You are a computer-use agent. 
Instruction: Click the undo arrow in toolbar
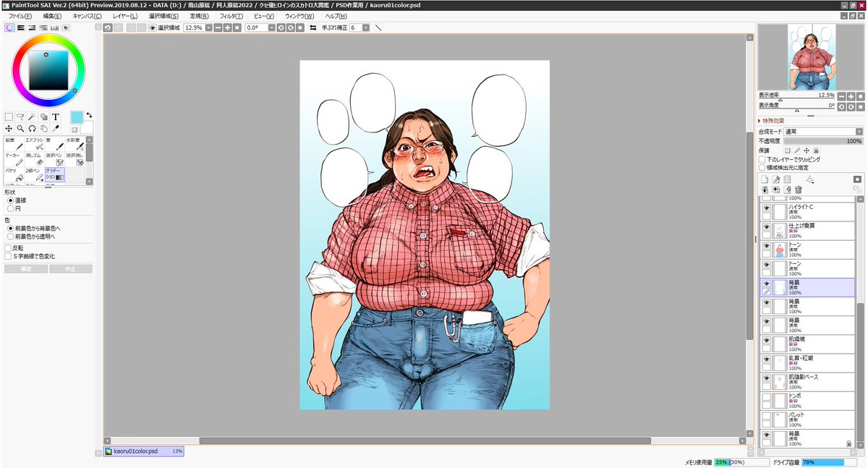point(107,27)
